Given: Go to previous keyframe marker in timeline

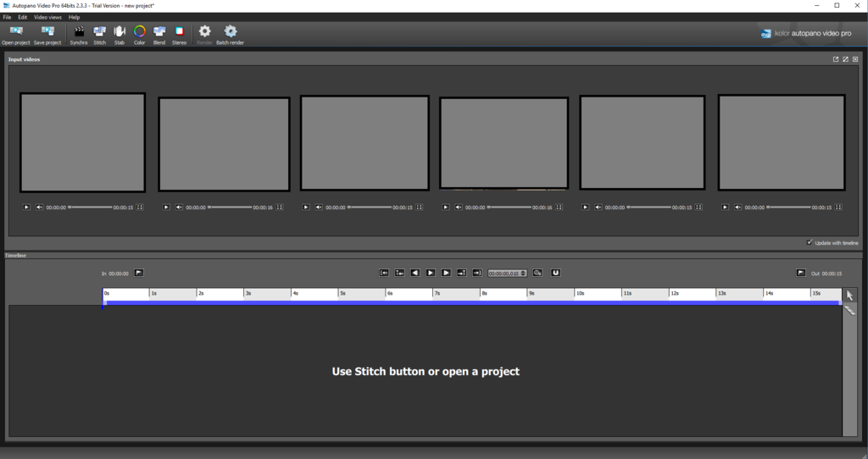Looking at the screenshot, I should [400, 273].
